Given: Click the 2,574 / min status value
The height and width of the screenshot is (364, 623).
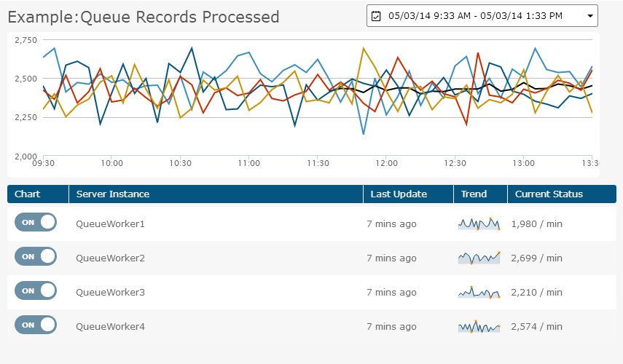Looking at the screenshot, I should click(537, 326).
